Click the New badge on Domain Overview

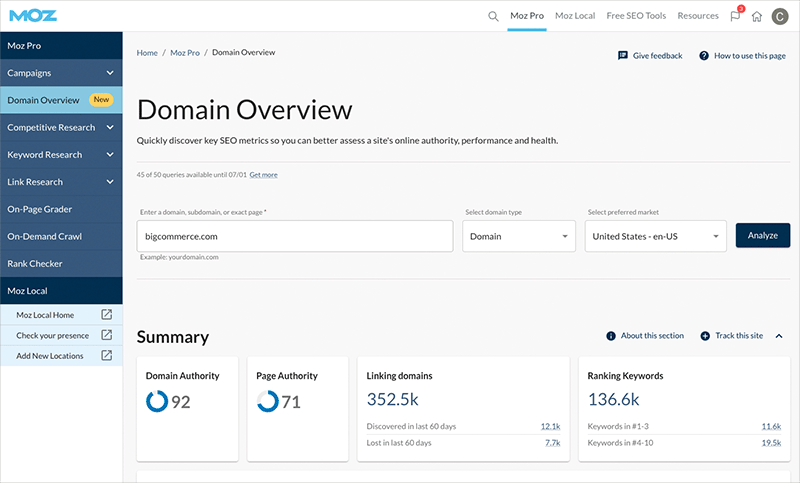click(101, 99)
